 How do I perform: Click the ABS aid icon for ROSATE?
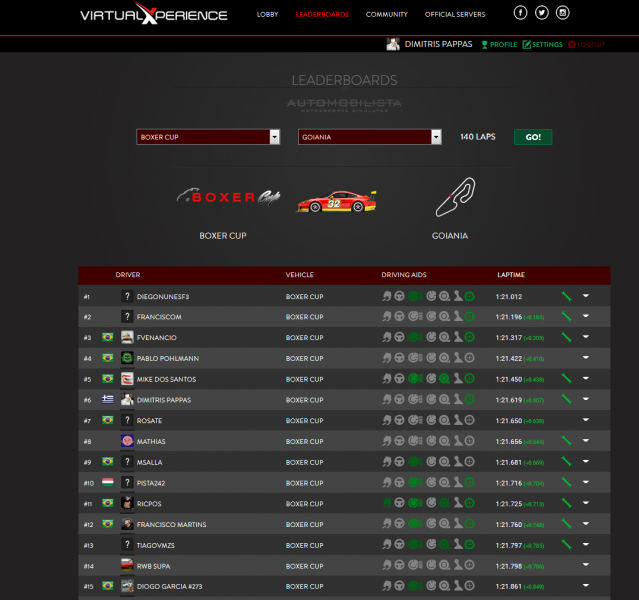pyautogui.click(x=415, y=420)
